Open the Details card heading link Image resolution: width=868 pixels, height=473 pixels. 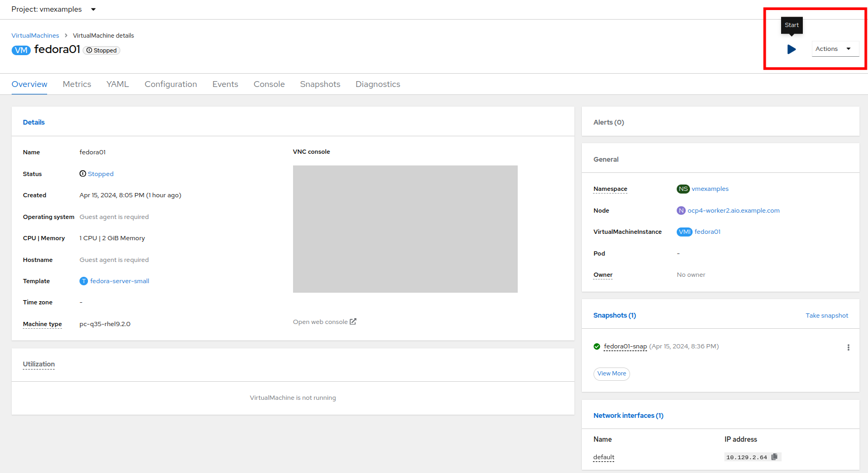pos(34,122)
